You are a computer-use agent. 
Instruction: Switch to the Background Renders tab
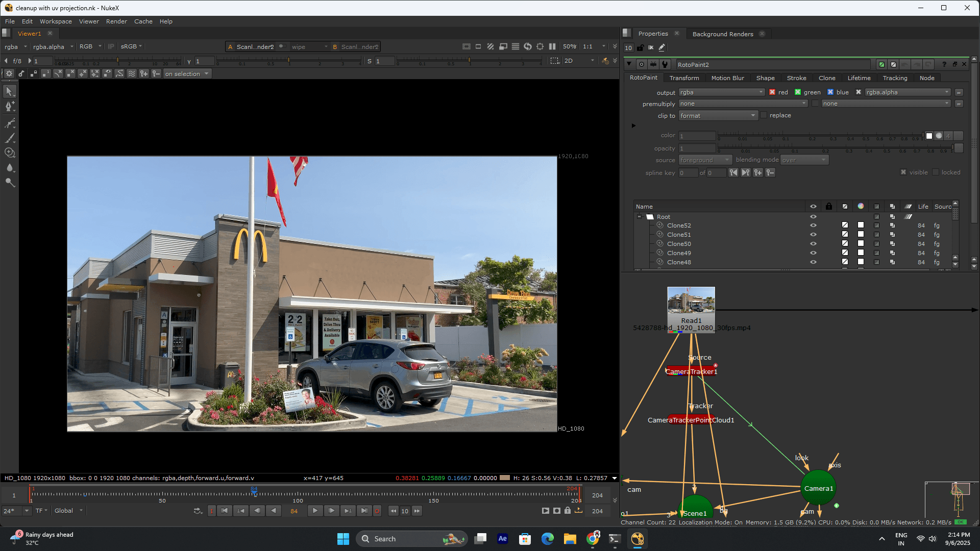tap(723, 34)
